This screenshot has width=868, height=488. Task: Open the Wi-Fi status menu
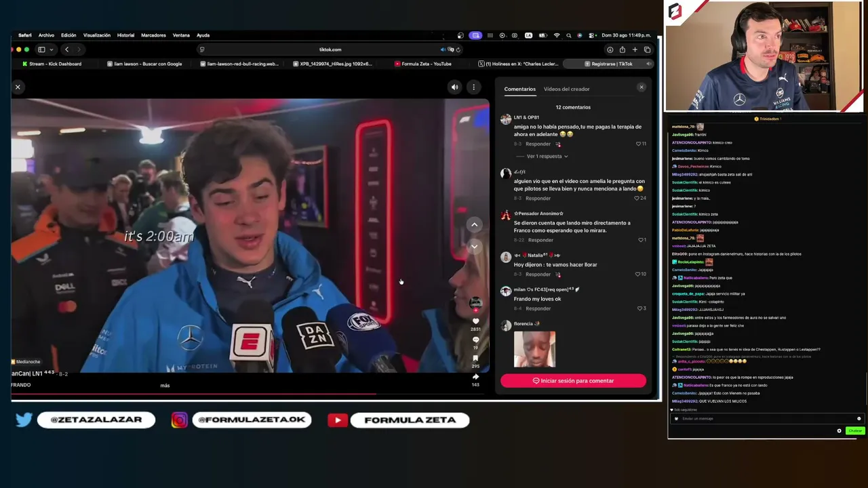(x=557, y=35)
